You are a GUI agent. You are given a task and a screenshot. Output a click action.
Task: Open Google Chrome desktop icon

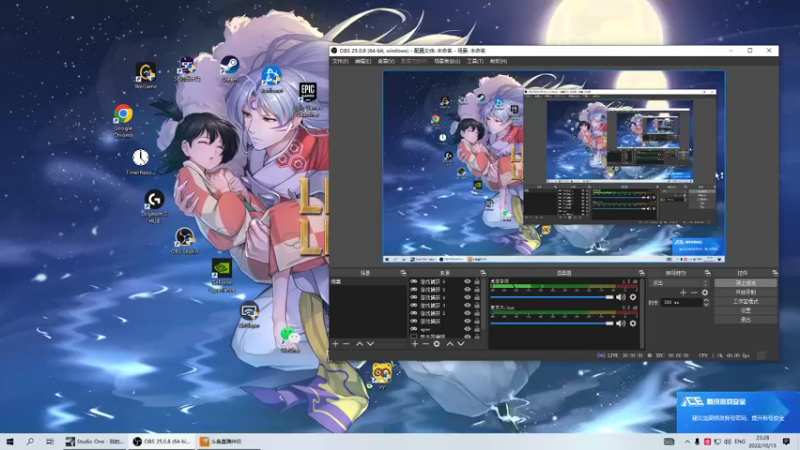pyautogui.click(x=123, y=121)
